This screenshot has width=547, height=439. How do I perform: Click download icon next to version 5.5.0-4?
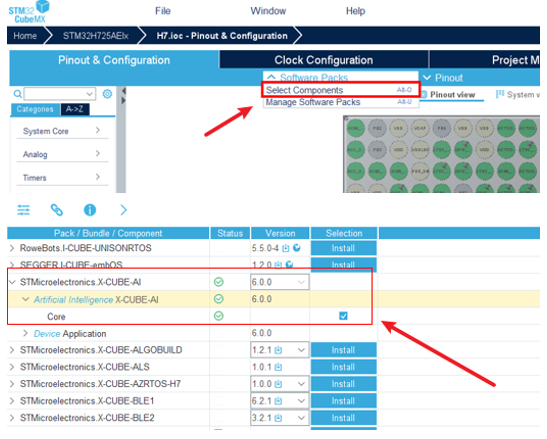click(x=286, y=248)
